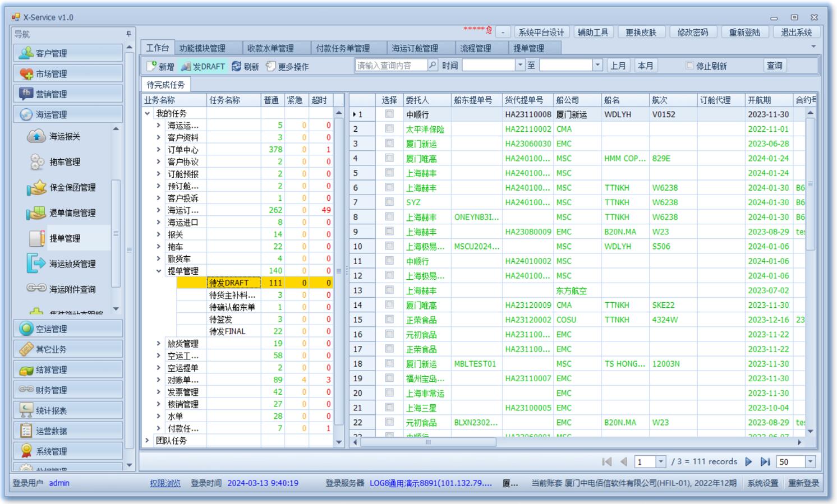Switch to the 流程管理 tab
The height and width of the screenshot is (504, 837).
pyautogui.click(x=475, y=48)
